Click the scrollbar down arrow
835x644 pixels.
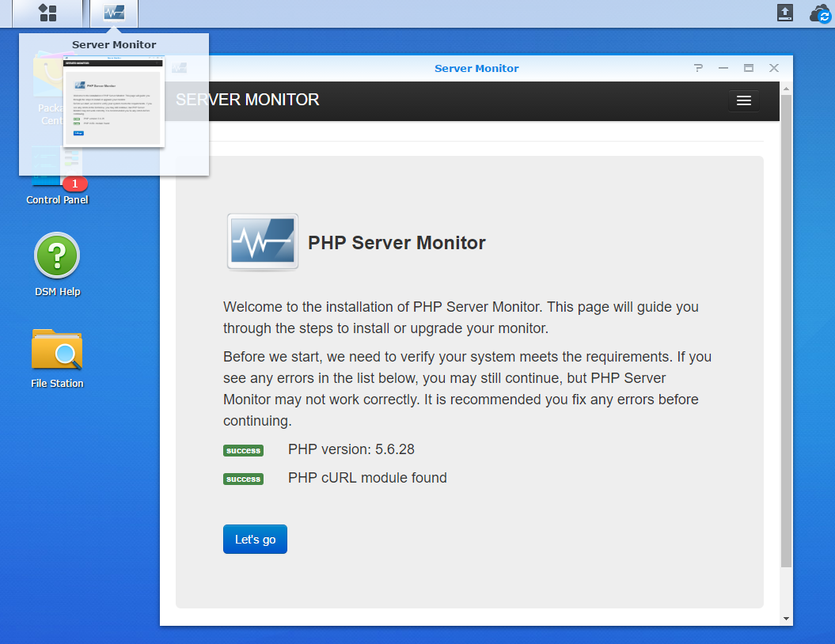click(786, 619)
